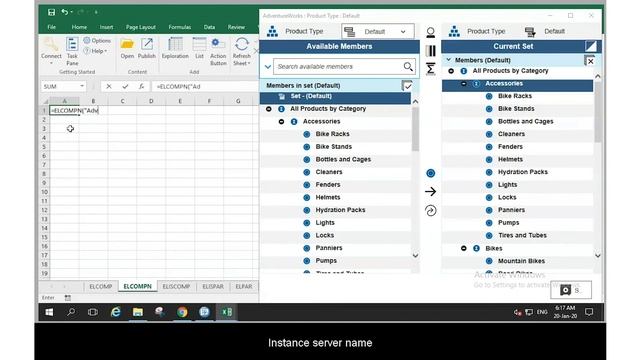Open the Review ribbon tab
The image size is (640, 360).
coord(236,27)
